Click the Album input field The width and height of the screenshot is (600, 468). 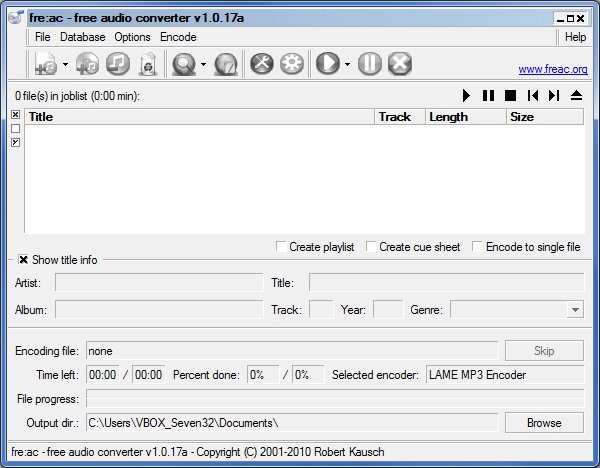coord(159,309)
